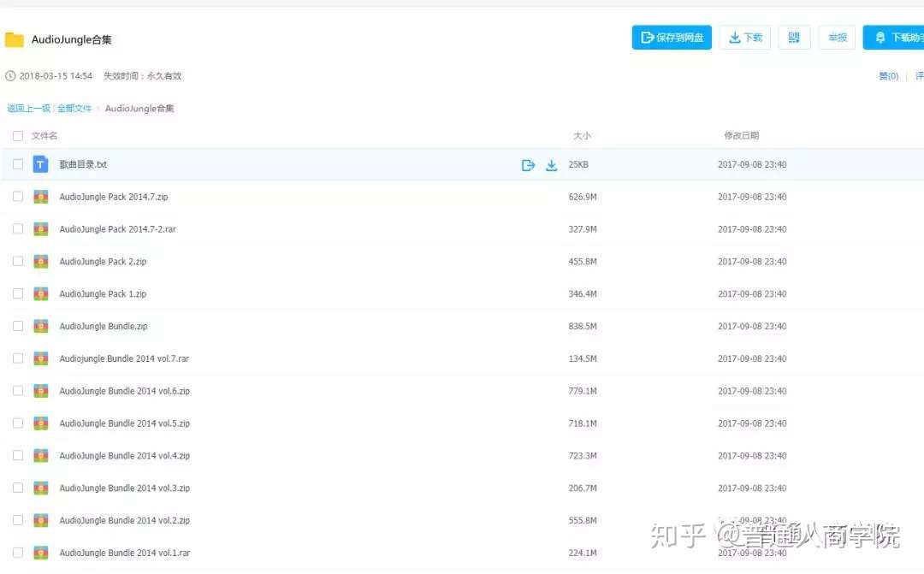
Task: Click the archive icon of AudioJungle Bundle.zip
Action: click(41, 327)
